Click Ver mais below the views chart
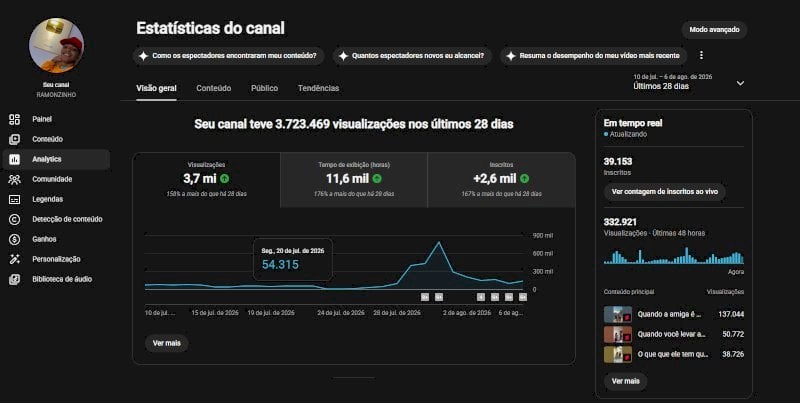The width and height of the screenshot is (800, 403). tap(167, 343)
